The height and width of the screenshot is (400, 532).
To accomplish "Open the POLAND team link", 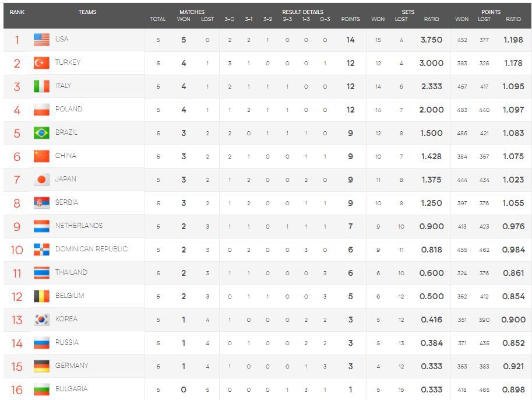I will (x=69, y=109).
